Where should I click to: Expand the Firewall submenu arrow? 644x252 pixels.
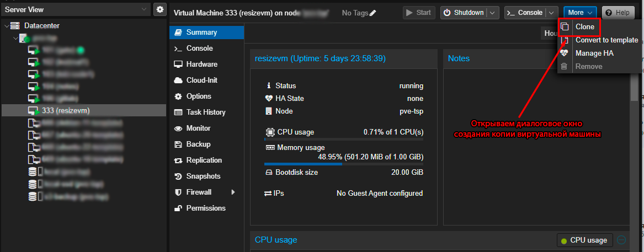[233, 192]
